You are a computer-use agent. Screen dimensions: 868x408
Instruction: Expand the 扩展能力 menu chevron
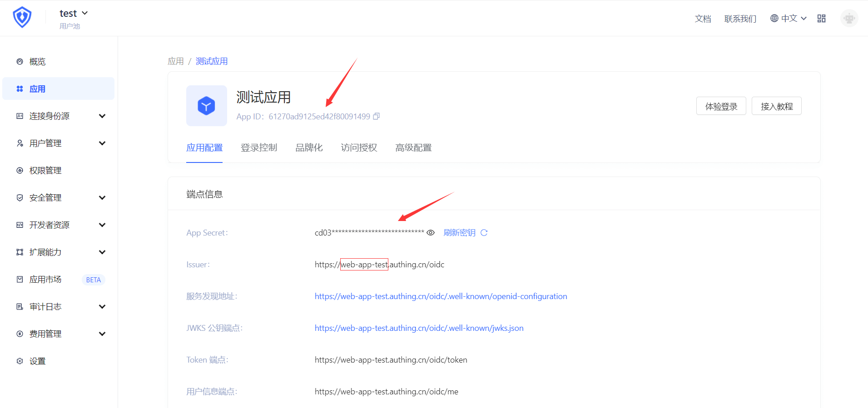pos(102,252)
